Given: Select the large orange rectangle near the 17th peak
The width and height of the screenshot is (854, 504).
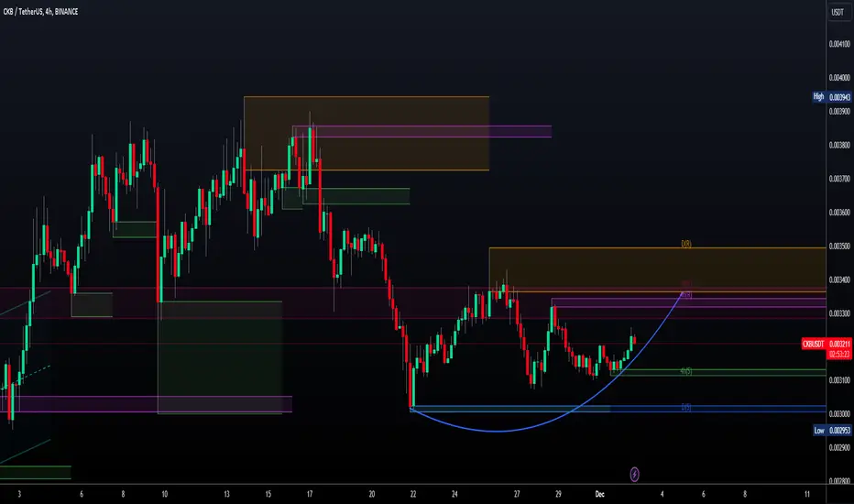Looking at the screenshot, I should 366,134.
